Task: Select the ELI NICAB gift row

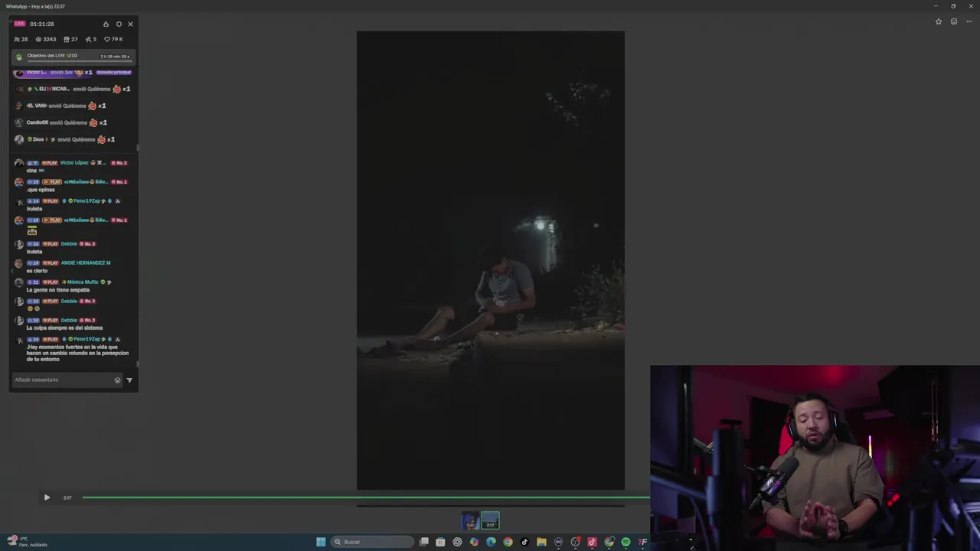Action: tap(73, 89)
